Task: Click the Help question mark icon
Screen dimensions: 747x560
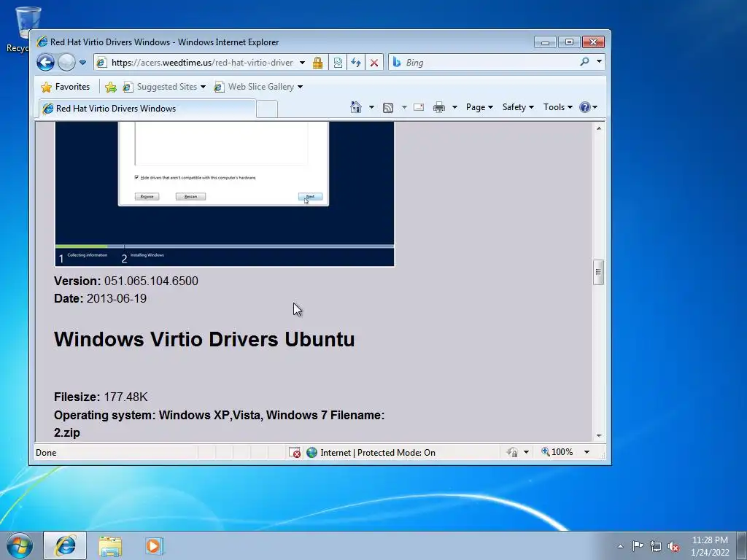Action: (585, 107)
